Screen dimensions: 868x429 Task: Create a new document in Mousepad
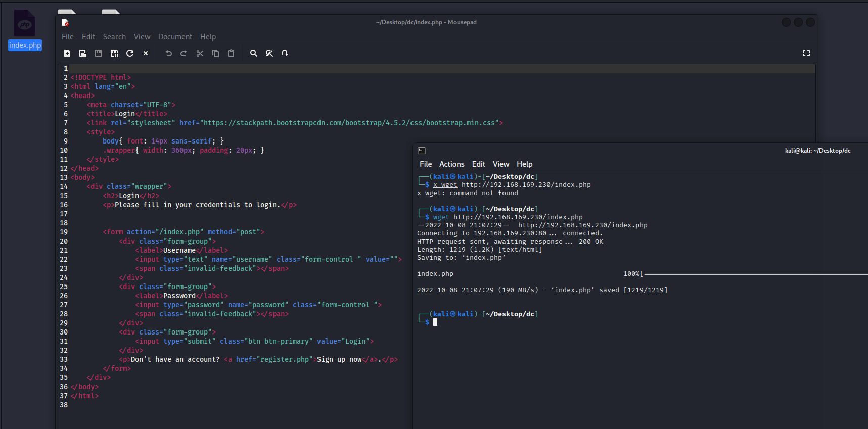67,53
